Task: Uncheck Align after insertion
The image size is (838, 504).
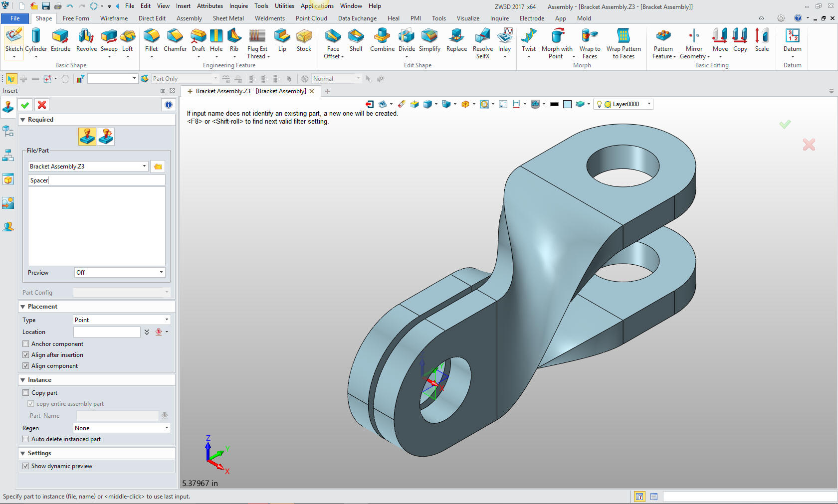Action: tap(26, 355)
